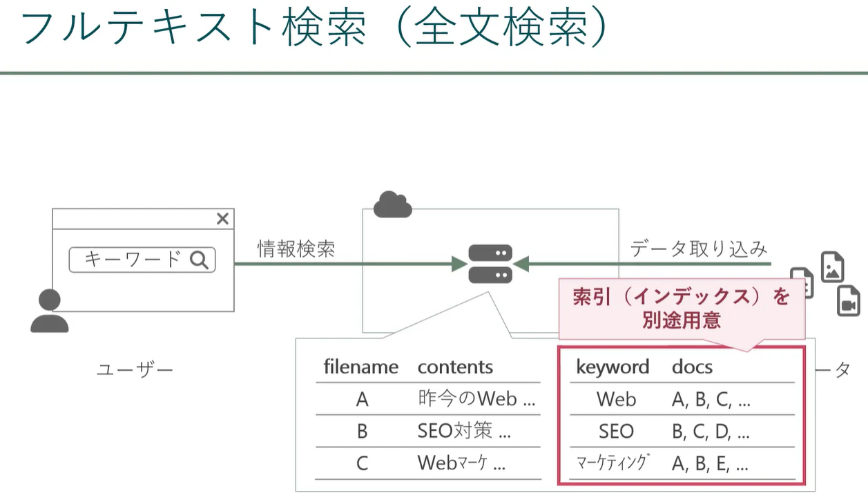Click the cloud icon above the server box
Viewport: 868px width, 493px height.
[392, 204]
